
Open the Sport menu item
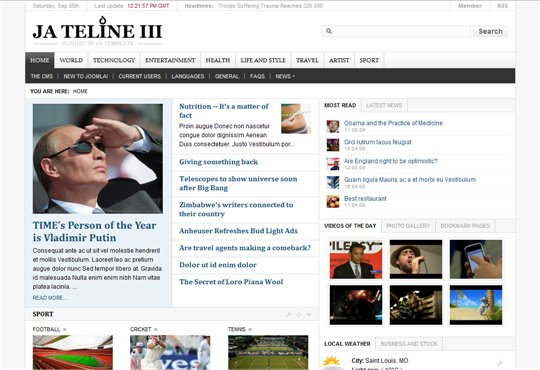point(369,60)
